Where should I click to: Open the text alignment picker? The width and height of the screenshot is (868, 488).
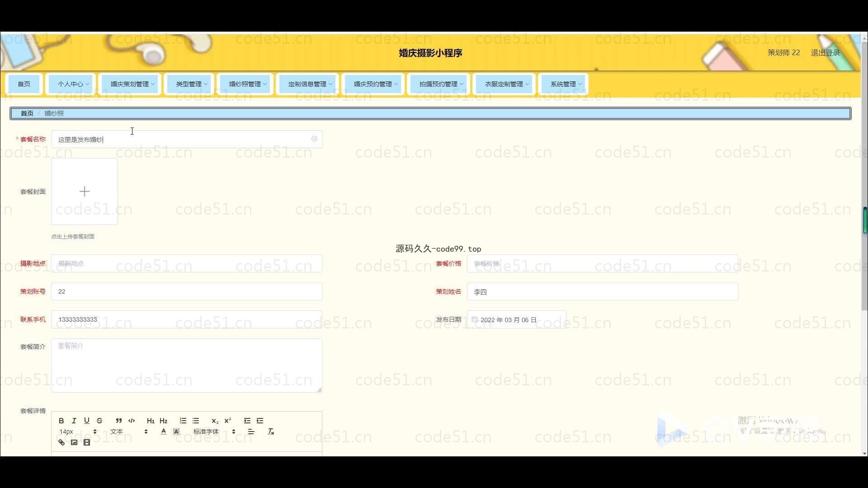pos(251,432)
